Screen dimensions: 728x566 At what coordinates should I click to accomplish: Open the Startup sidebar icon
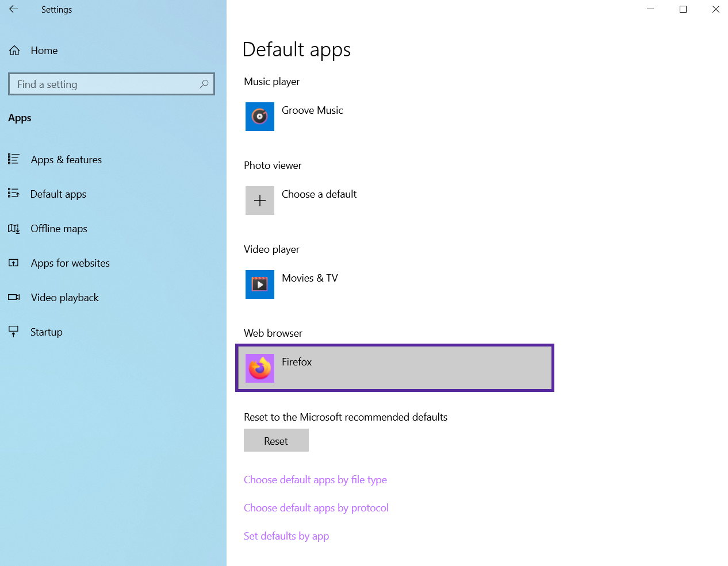coord(14,332)
